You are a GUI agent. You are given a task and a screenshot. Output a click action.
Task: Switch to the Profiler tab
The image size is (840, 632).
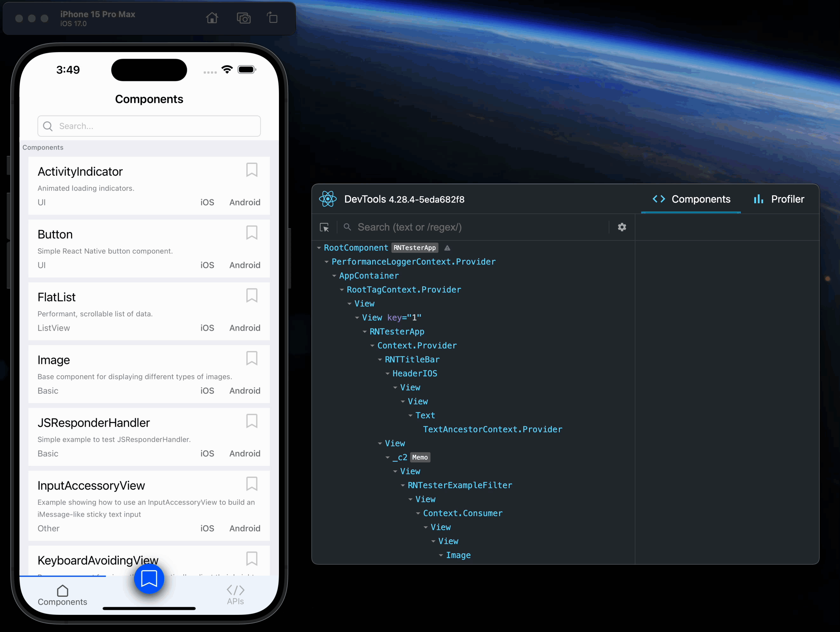tap(778, 198)
